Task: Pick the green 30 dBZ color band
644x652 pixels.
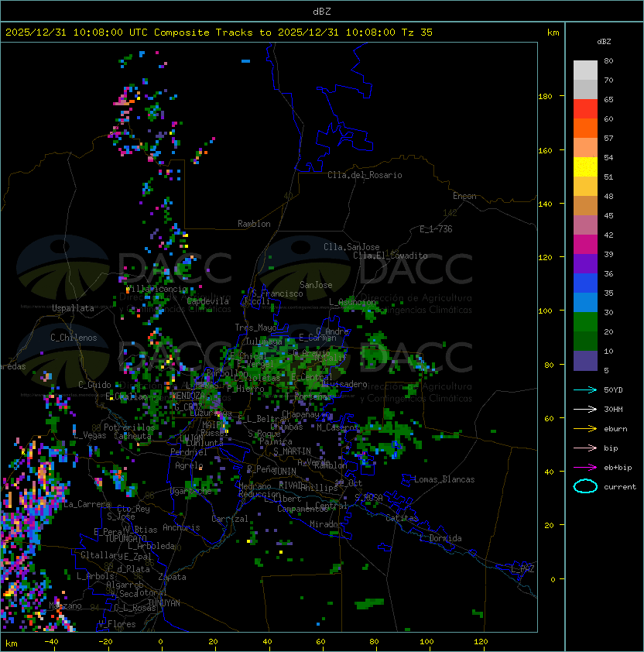Action: point(585,322)
